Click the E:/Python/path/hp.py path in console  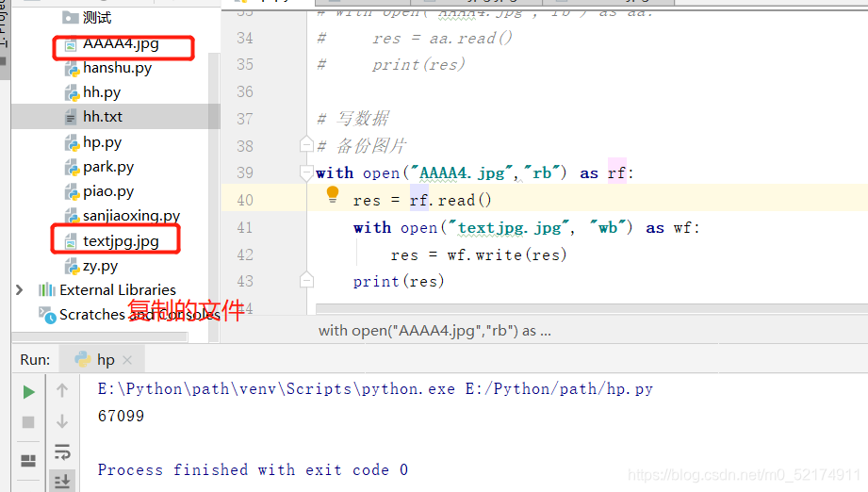[559, 389]
